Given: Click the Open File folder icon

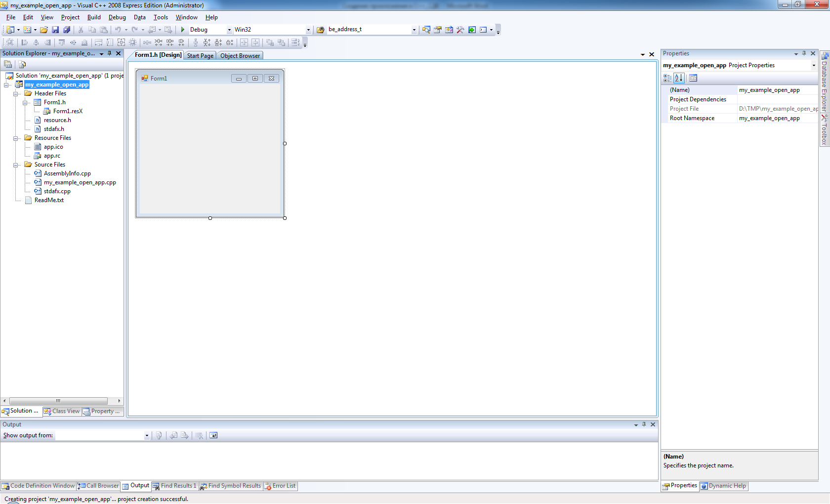Looking at the screenshot, I should coord(44,30).
